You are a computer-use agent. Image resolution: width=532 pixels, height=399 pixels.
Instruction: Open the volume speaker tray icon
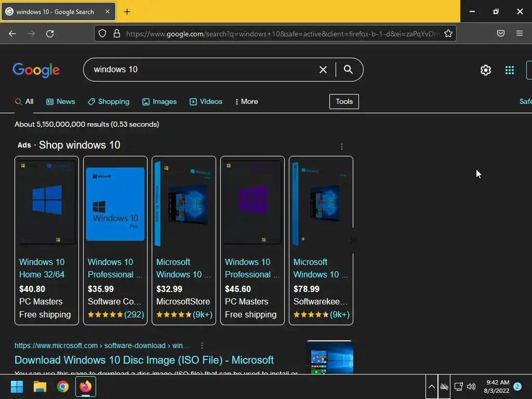(471, 387)
